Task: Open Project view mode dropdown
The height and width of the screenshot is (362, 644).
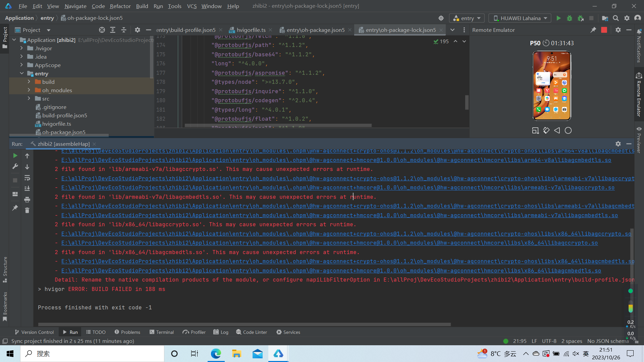Action: (33, 30)
